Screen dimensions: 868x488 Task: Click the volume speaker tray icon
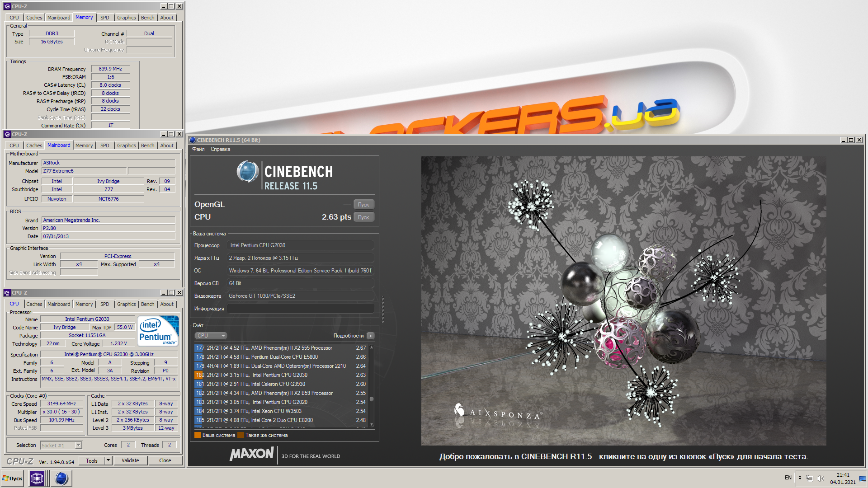(x=821, y=478)
